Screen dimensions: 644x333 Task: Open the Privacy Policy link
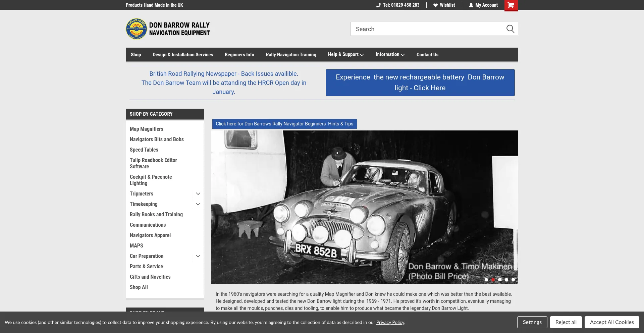[390, 322]
